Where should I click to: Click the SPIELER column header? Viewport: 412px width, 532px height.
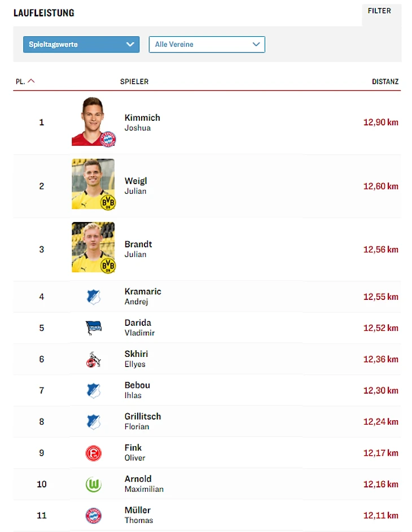click(x=134, y=81)
